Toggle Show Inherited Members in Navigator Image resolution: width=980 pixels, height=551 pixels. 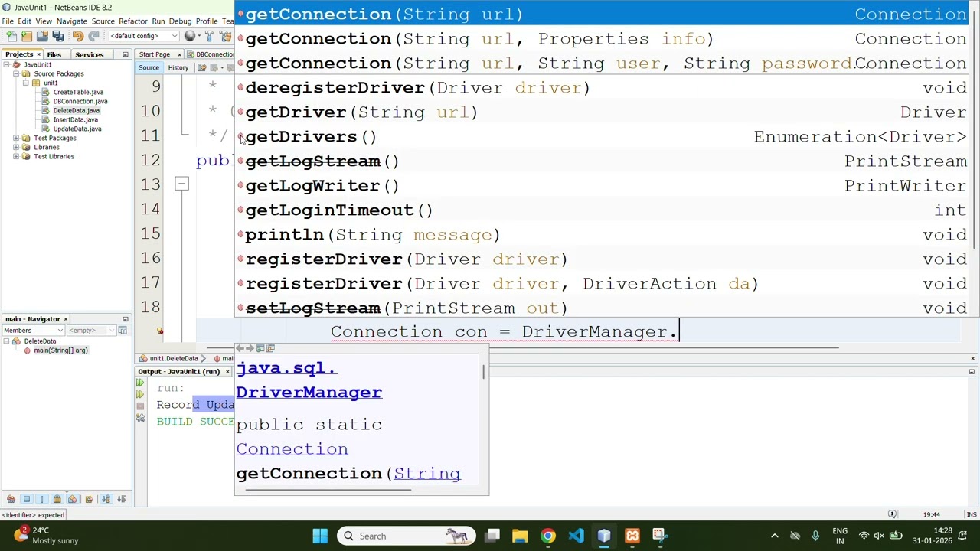pyautogui.click(x=11, y=499)
